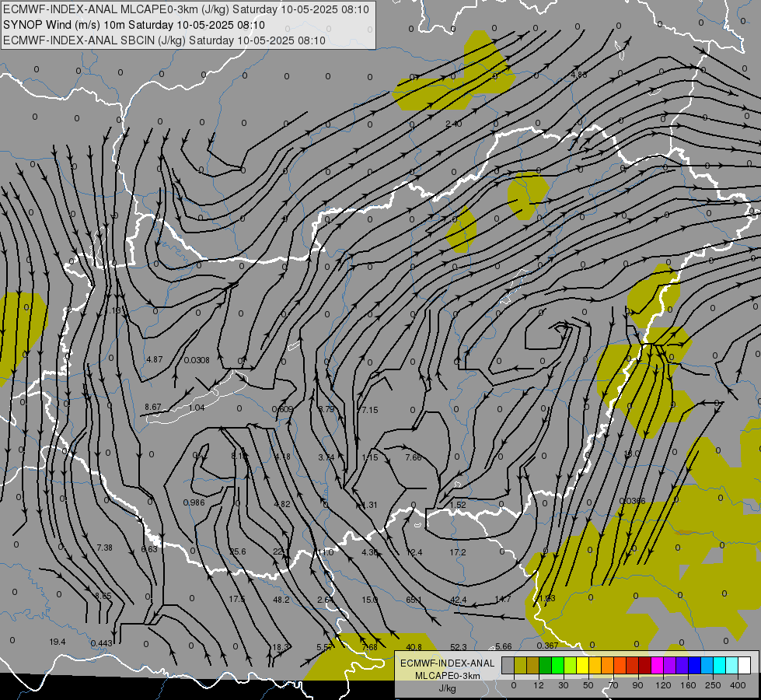Select the pure blue legend swatch
Viewport: 761px width, 700px height.
click(694, 666)
